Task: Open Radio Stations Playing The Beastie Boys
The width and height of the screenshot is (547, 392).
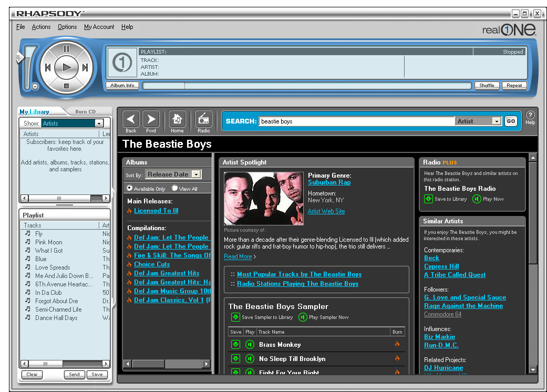Action: (297, 284)
